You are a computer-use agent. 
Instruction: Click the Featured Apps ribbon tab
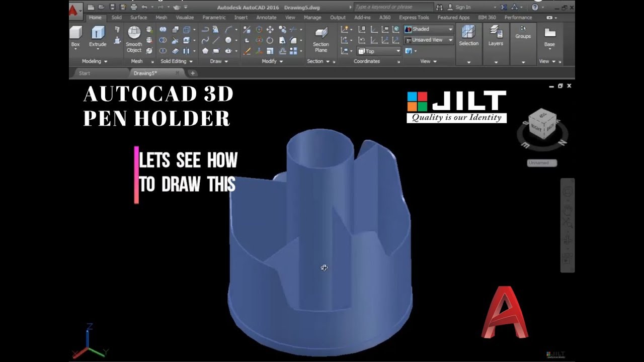click(453, 18)
